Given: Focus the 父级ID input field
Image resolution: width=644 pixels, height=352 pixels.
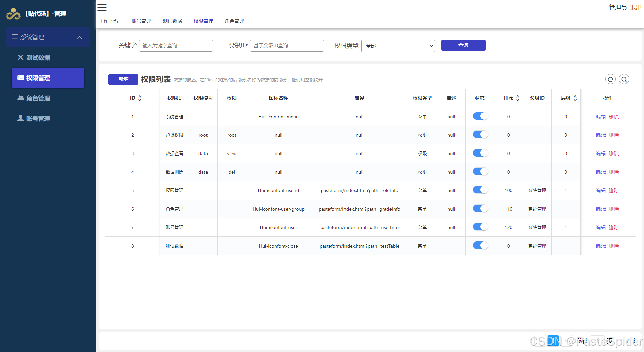Looking at the screenshot, I should point(287,46).
